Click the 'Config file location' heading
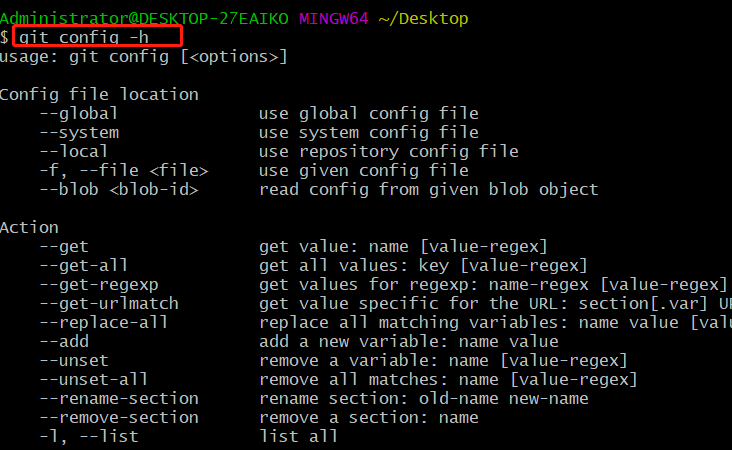The image size is (732, 450). [99, 94]
